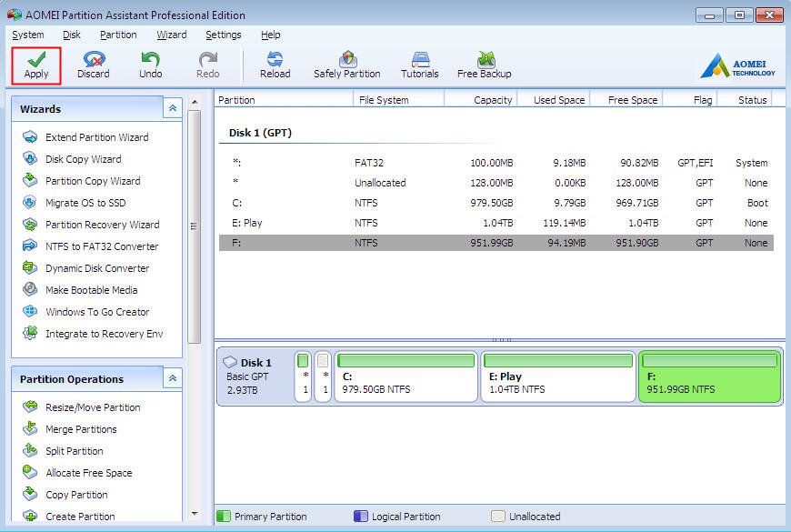Sort by Status column header

[745, 100]
